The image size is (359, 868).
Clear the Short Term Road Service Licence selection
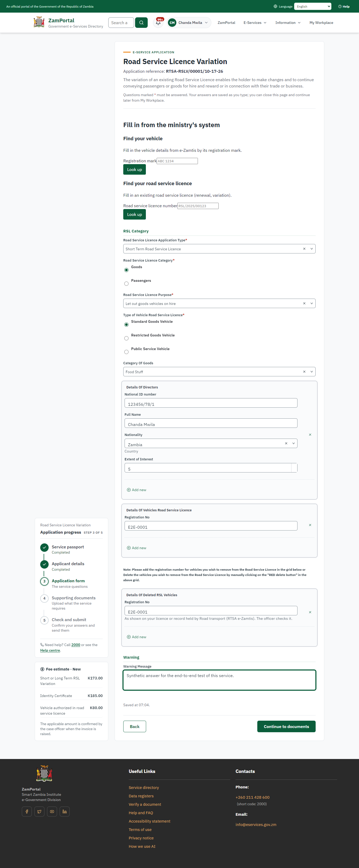coord(304,249)
